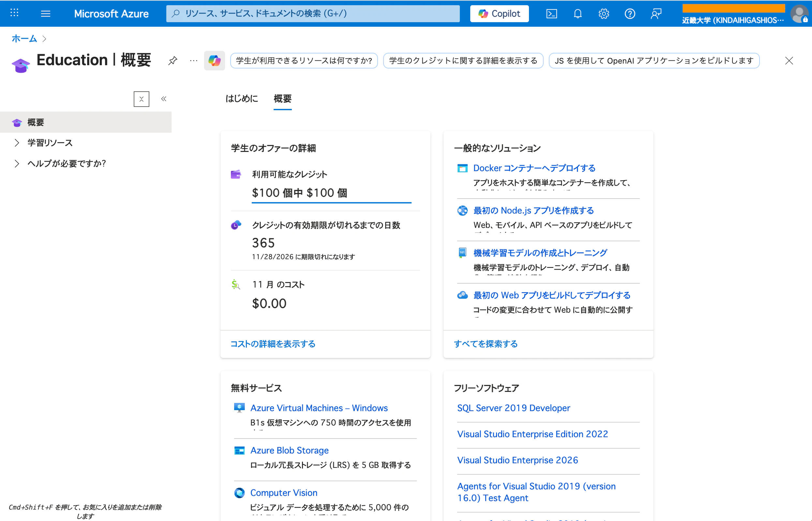Viewport: 812px width, 521px height.
Task: Pin the Education page to dashboard
Action: [x=173, y=61]
